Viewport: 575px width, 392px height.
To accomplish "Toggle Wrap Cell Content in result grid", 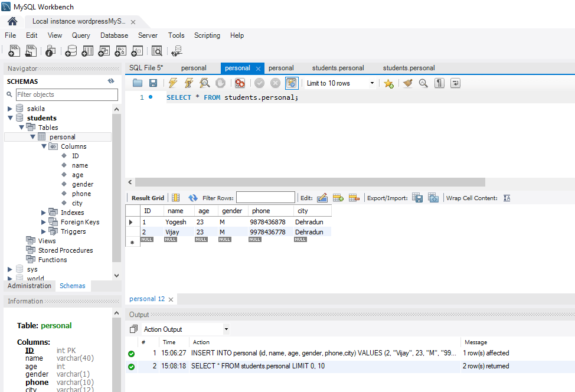I will point(507,197).
